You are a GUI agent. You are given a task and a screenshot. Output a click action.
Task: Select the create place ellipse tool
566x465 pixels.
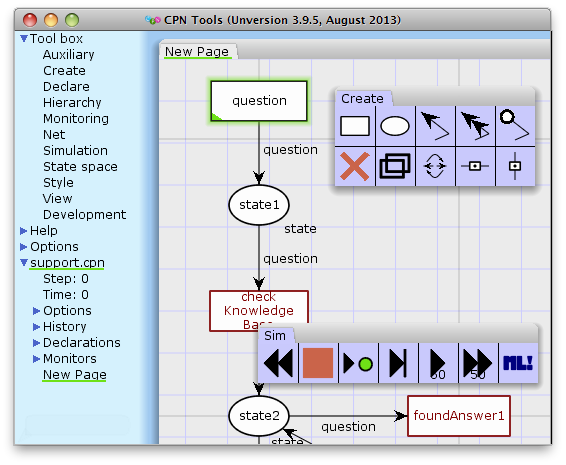(395, 126)
